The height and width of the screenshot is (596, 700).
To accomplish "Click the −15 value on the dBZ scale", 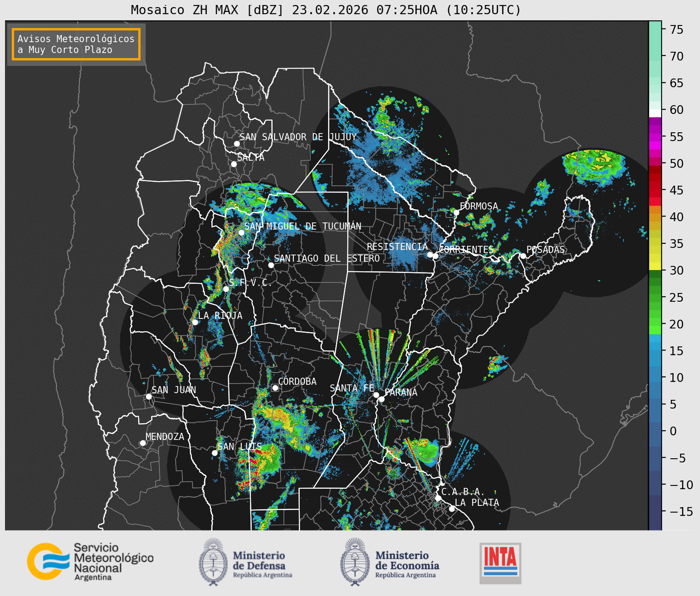I will tap(681, 512).
